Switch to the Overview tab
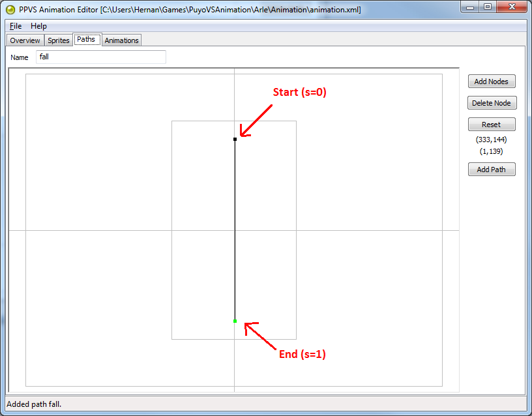The height and width of the screenshot is (416, 532). (x=25, y=40)
